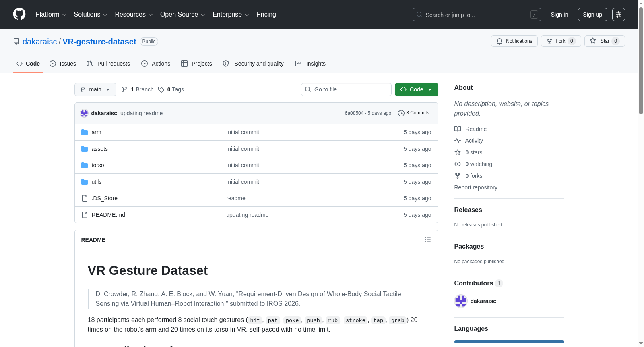The image size is (644, 347).
Task: Click the utils folder icon
Action: 85,182
